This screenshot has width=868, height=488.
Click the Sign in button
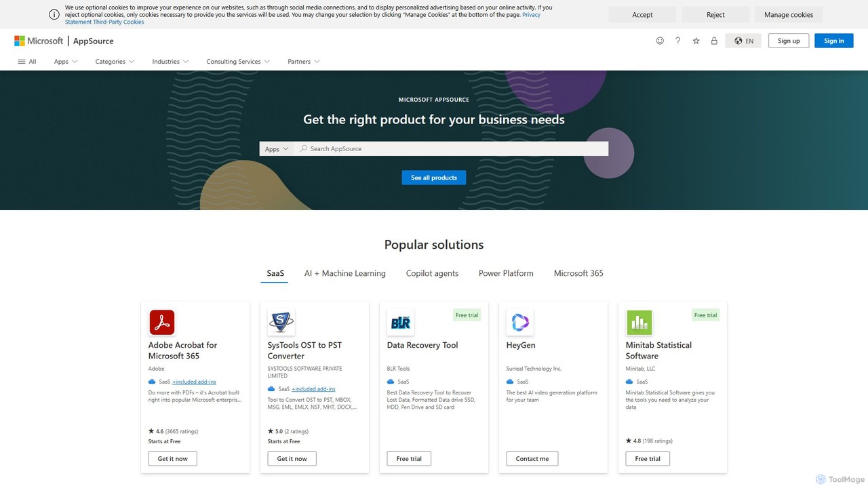[x=834, y=41]
